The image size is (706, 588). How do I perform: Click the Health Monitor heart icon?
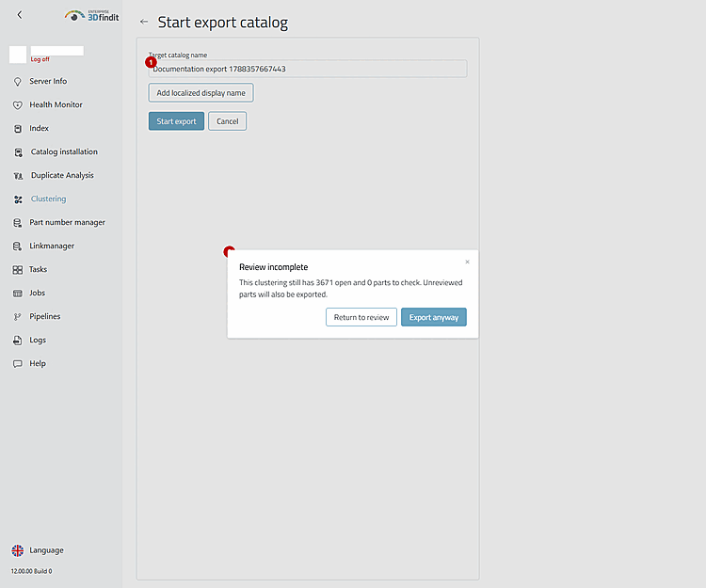(18, 104)
